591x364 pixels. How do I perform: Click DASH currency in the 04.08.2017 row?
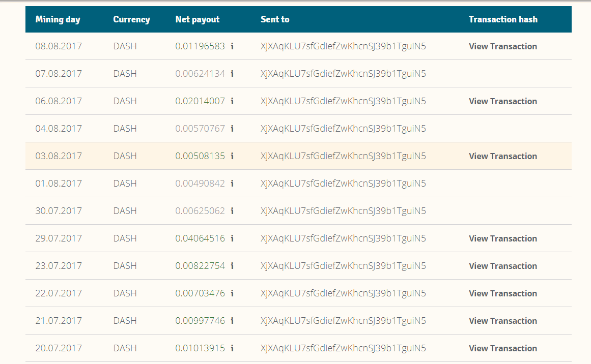coord(125,129)
